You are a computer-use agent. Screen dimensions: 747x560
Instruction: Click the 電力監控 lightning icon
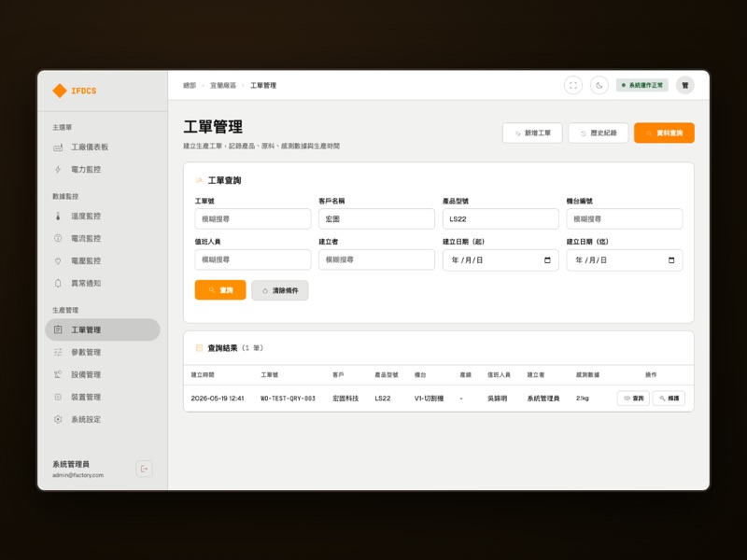pyautogui.click(x=58, y=170)
